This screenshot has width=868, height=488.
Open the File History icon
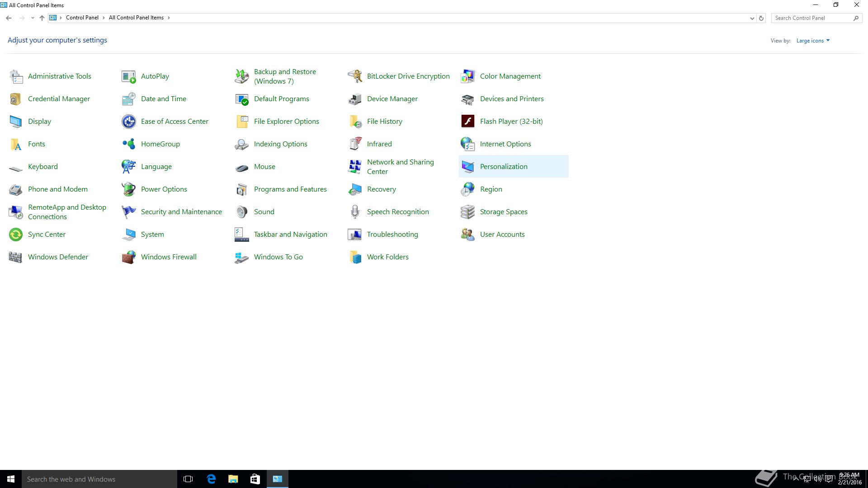(355, 122)
